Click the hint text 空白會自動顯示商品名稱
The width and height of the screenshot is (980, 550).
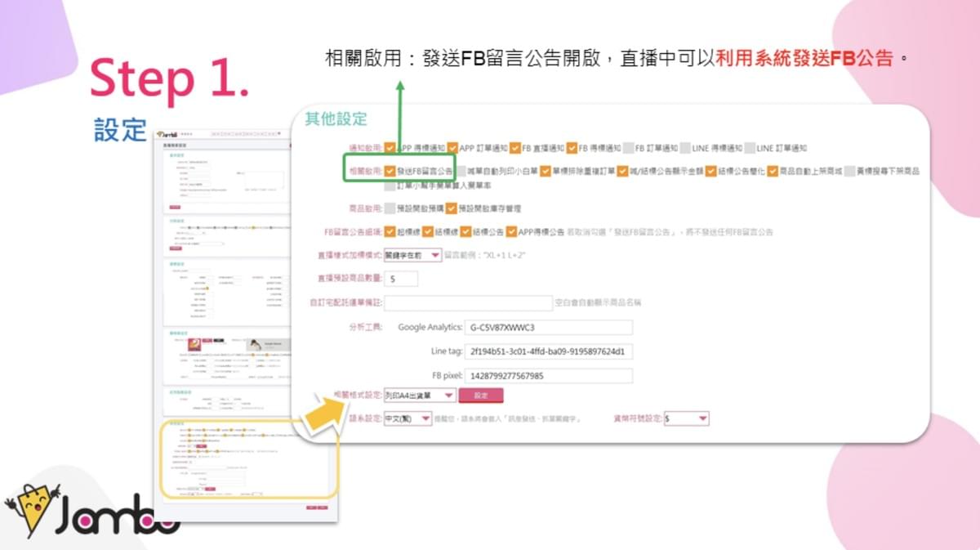pos(598,302)
